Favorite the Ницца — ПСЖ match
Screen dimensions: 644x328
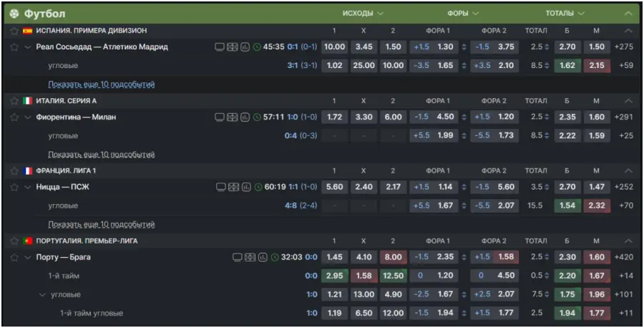coord(14,187)
